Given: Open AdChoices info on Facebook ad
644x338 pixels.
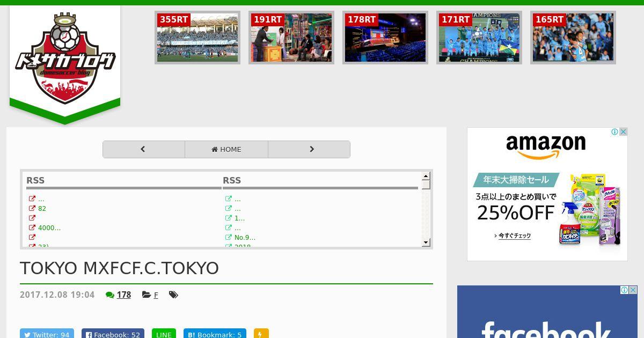Looking at the screenshot, I should pyautogui.click(x=625, y=290).
